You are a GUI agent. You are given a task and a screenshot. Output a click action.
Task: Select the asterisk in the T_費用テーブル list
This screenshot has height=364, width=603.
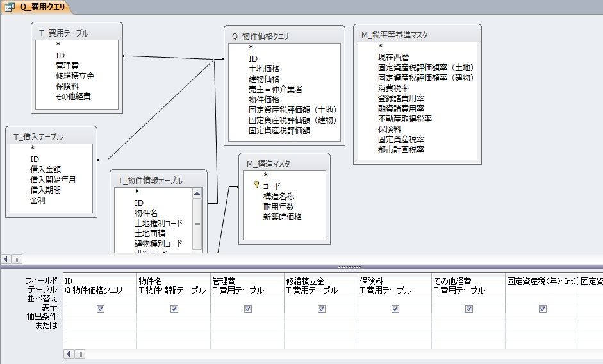point(58,45)
